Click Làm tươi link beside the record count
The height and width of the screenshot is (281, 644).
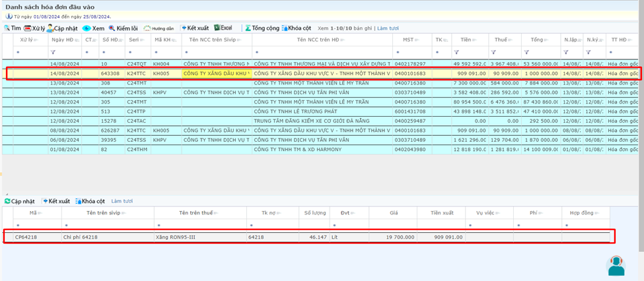point(389,28)
